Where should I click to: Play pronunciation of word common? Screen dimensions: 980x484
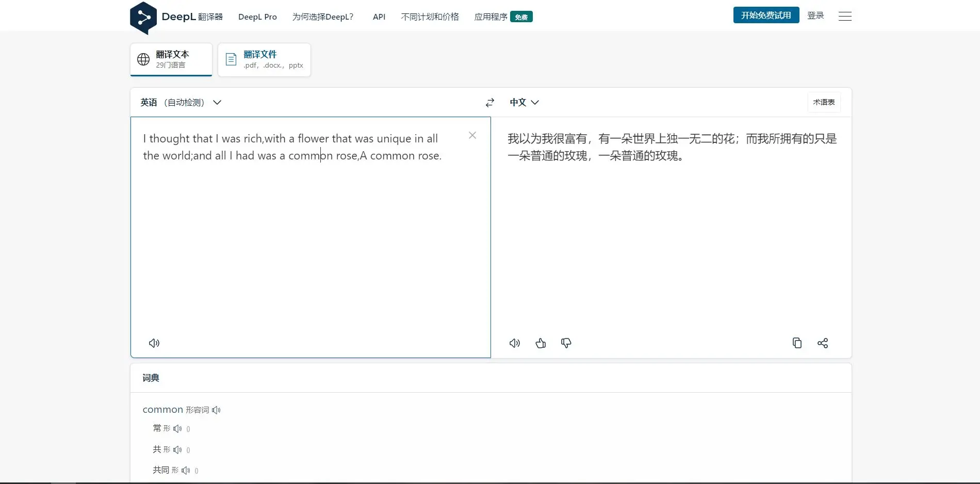point(216,410)
